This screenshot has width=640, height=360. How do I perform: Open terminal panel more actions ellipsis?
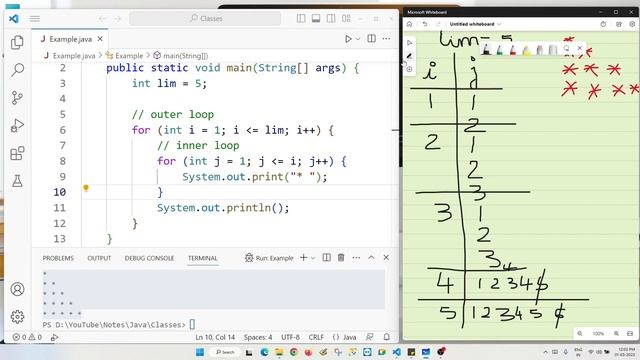(356, 258)
